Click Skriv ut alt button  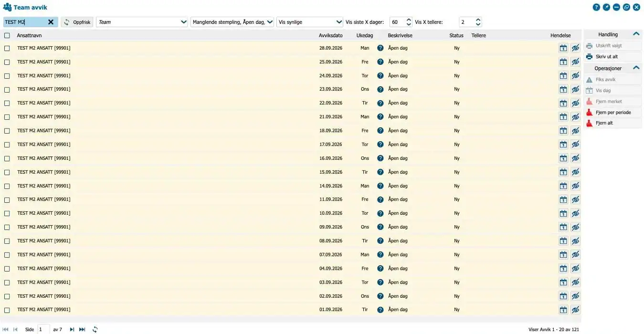612,57
